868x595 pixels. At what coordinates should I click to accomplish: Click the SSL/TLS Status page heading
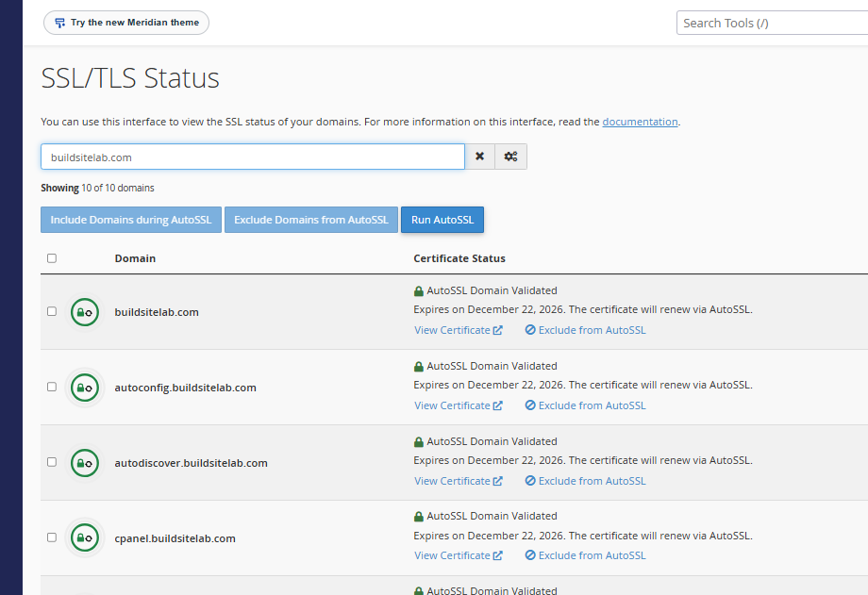[x=130, y=78]
